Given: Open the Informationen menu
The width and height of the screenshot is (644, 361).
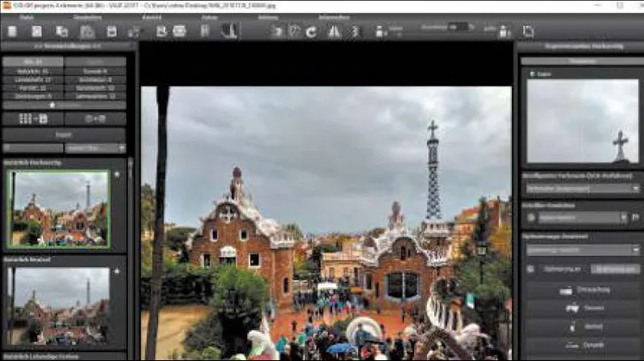Looking at the screenshot, I should click(334, 18).
